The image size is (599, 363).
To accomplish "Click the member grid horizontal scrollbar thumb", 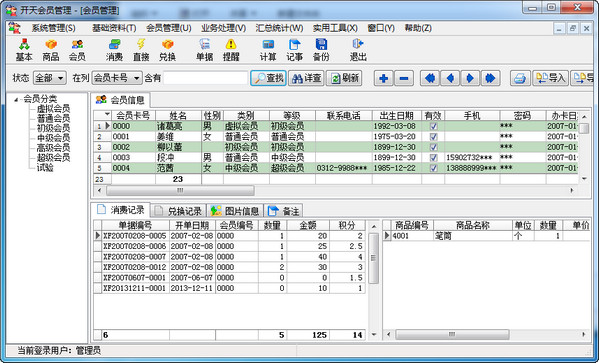I will coord(180,190).
